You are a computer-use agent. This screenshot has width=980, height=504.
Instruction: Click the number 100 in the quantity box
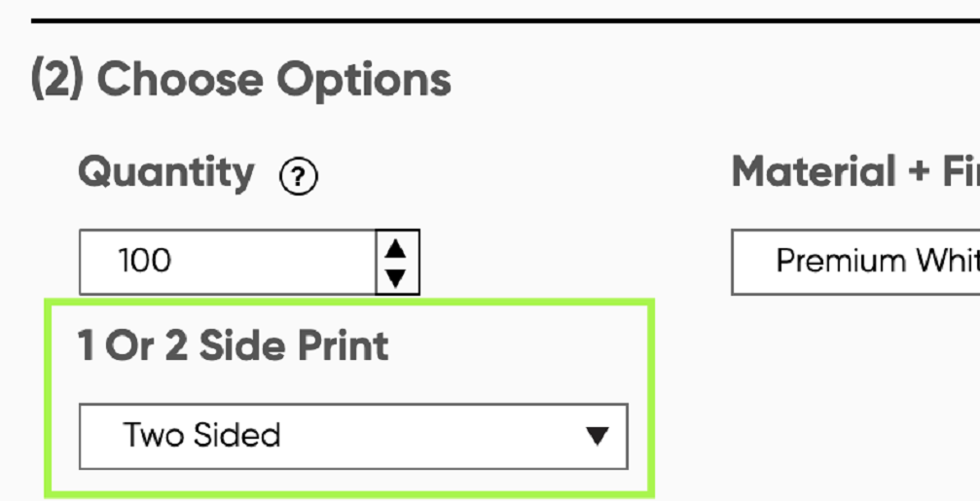(x=144, y=261)
